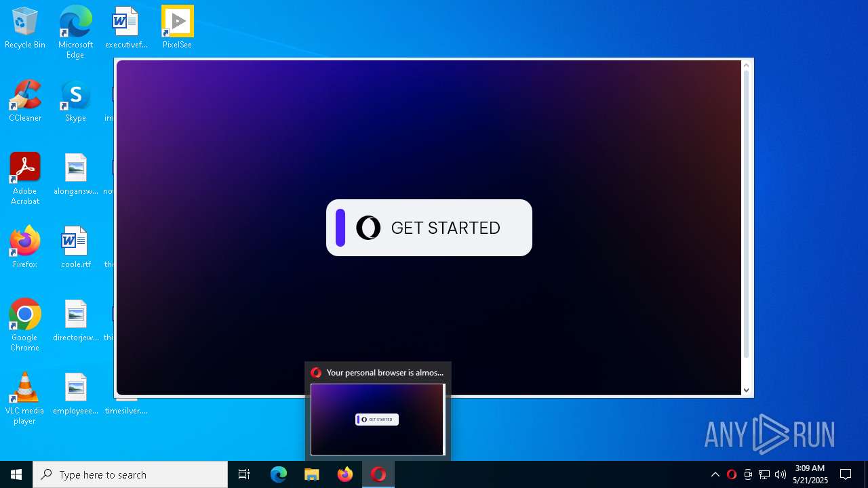
Task: Open Adobe Acrobat desktop shortcut
Action: pos(25,179)
